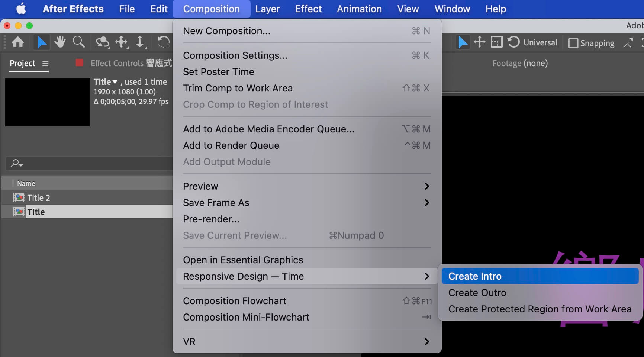Expand the Save Frame As submenu
The width and height of the screenshot is (644, 357).
pos(427,203)
